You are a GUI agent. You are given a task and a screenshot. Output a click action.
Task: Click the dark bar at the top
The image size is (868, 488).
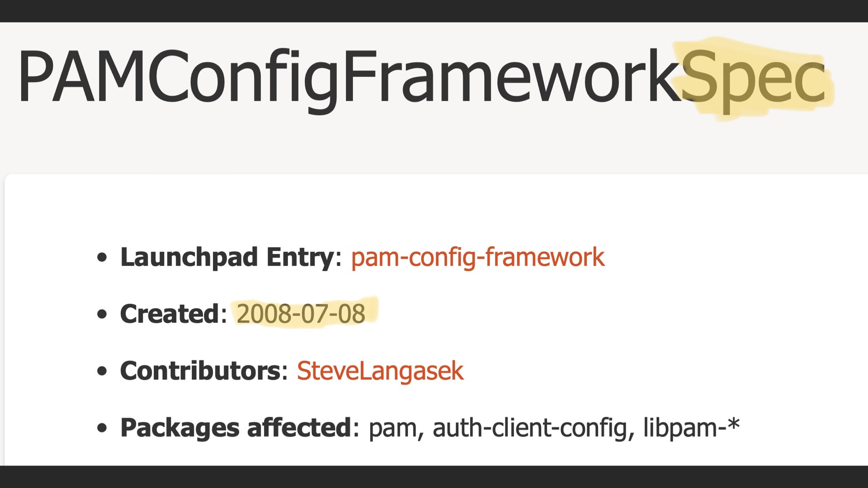[434, 11]
